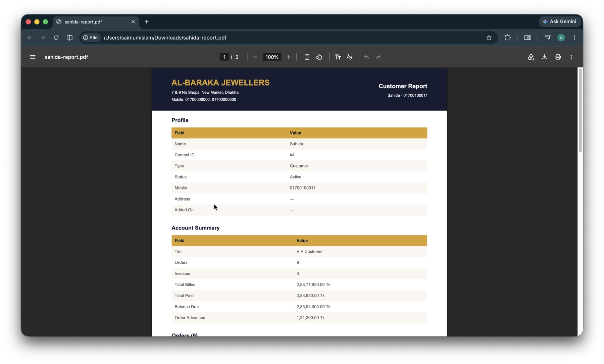Click the current page number field
The image size is (604, 364).
coord(224,57)
